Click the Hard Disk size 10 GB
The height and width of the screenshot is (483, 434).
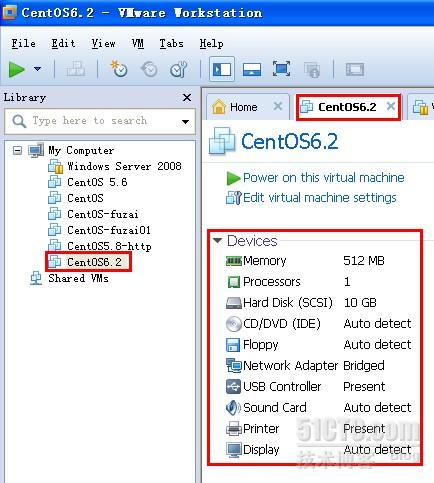(x=360, y=303)
